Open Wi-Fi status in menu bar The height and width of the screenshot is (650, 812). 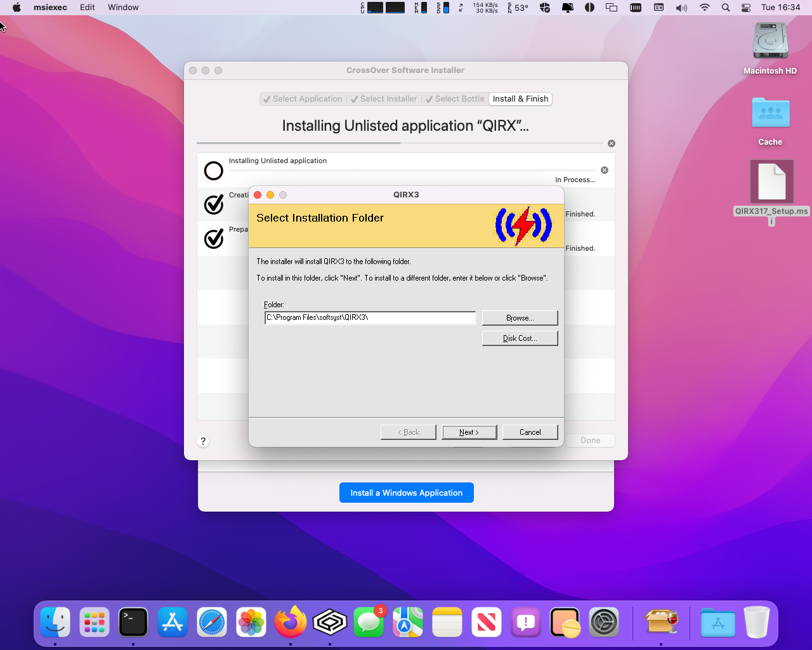704,8
